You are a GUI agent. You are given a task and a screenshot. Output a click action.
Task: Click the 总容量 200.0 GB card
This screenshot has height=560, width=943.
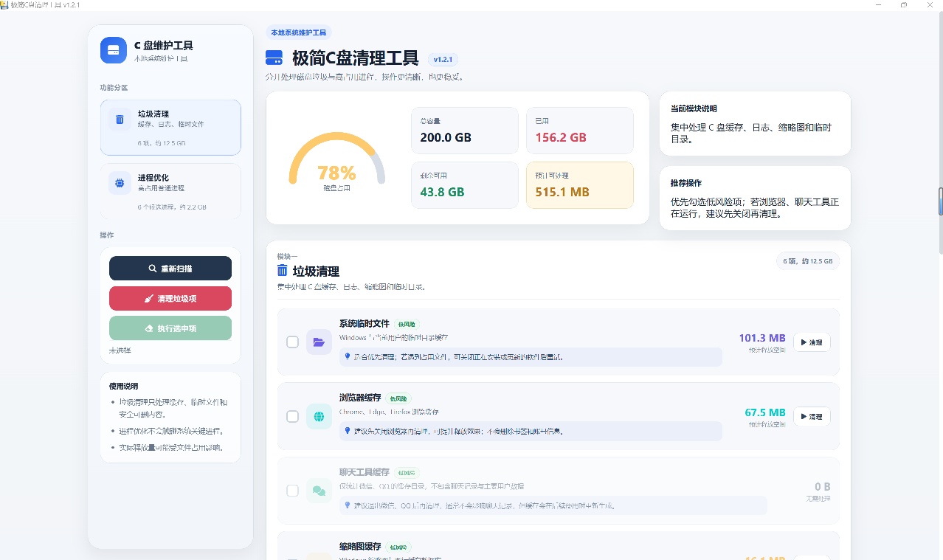[x=465, y=131]
